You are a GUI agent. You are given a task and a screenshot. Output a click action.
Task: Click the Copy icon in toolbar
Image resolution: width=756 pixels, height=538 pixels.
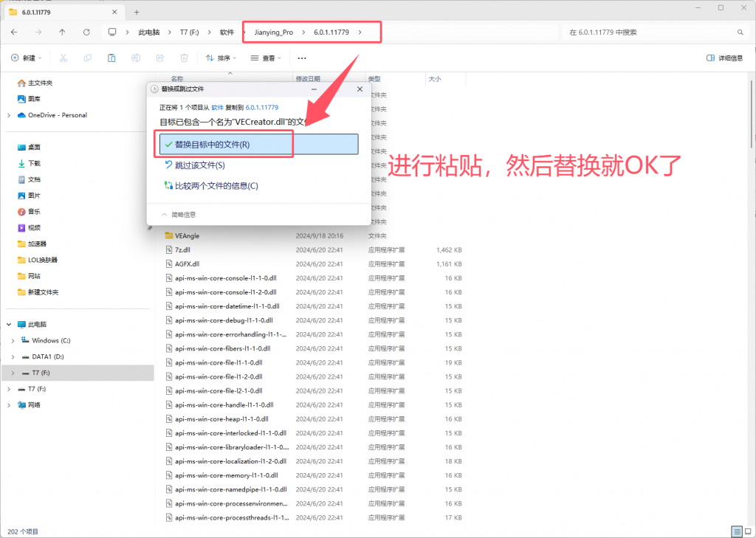coord(87,58)
